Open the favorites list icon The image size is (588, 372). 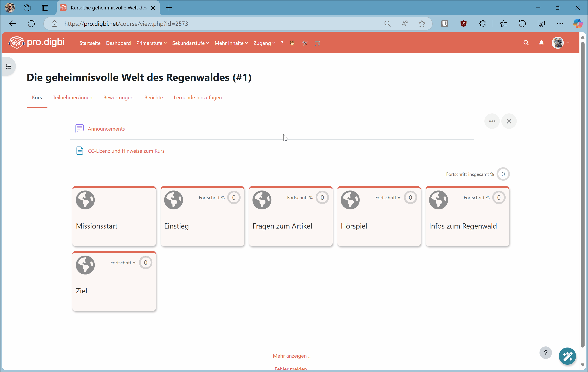tap(503, 23)
